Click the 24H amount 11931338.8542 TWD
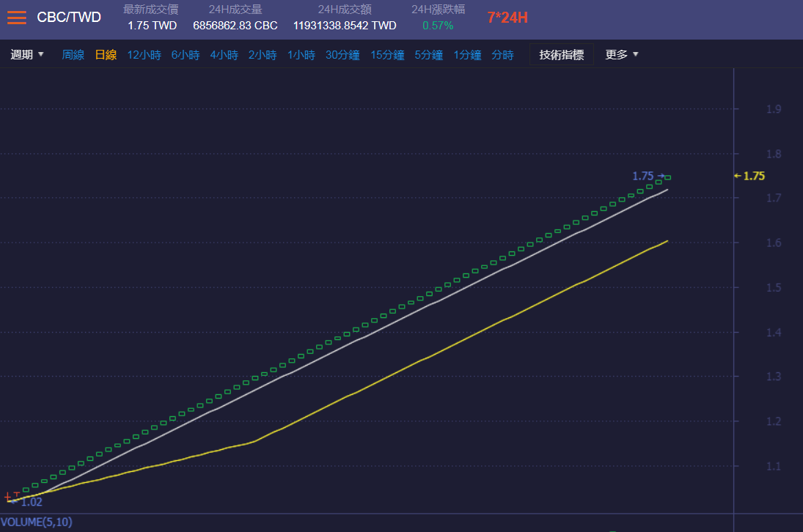 [x=345, y=26]
